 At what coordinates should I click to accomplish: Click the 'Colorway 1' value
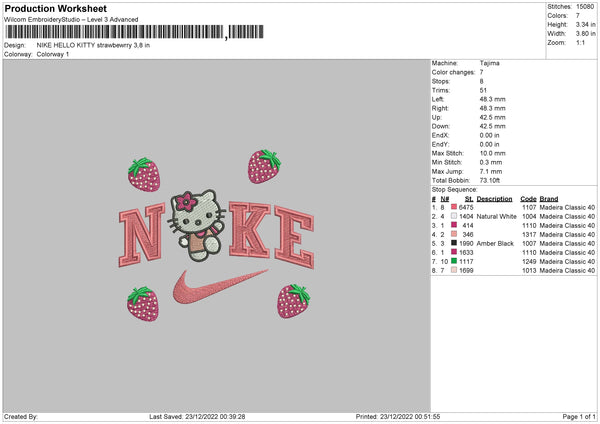tap(53, 54)
